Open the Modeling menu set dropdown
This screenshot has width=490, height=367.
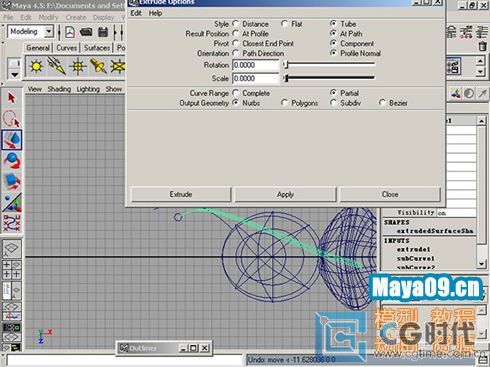click(x=49, y=31)
